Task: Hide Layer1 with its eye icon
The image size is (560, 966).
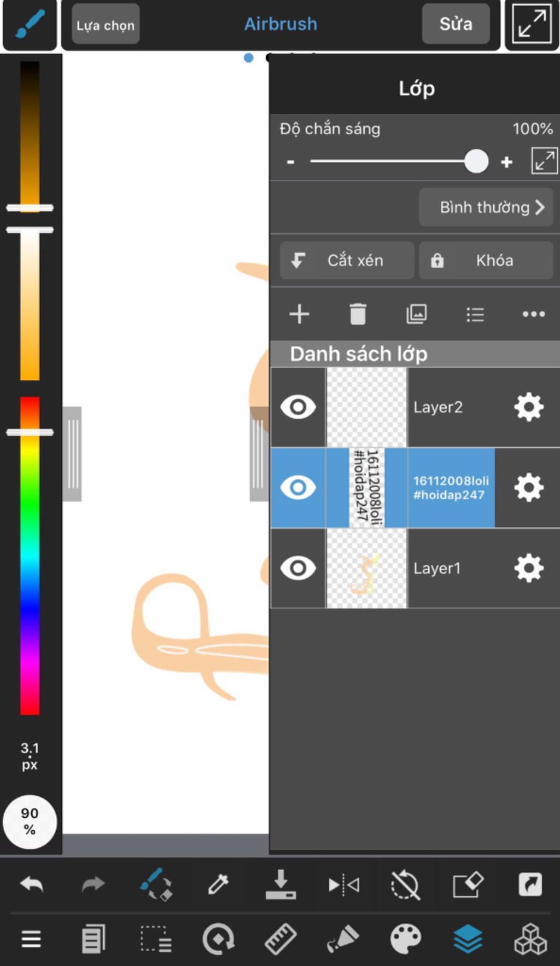Action: [x=298, y=568]
